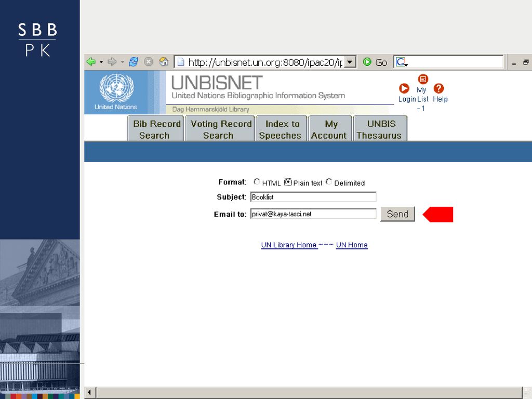Click the Help question mark icon

coord(438,88)
